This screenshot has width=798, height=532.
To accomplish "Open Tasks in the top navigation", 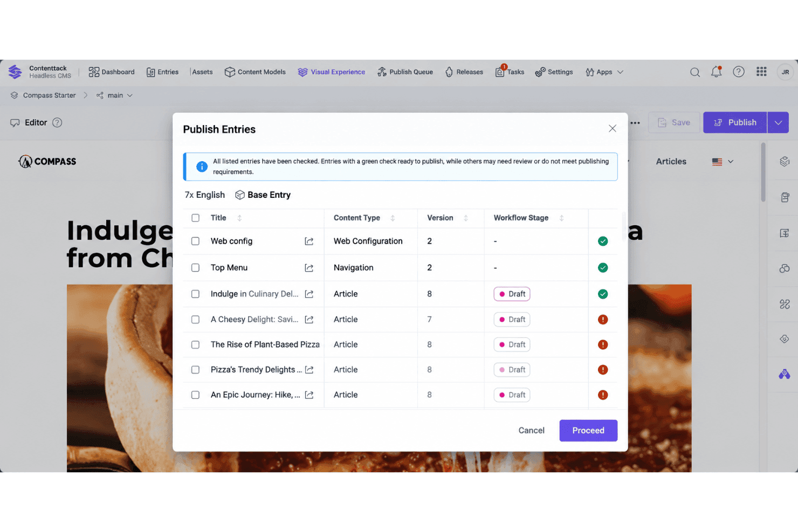I will [510, 72].
